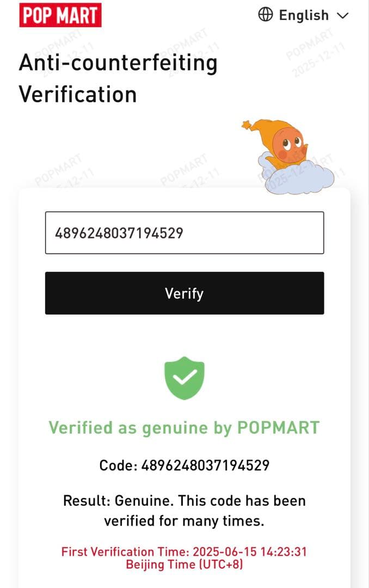
Task: Click the globe language icon
Action: [265, 15]
